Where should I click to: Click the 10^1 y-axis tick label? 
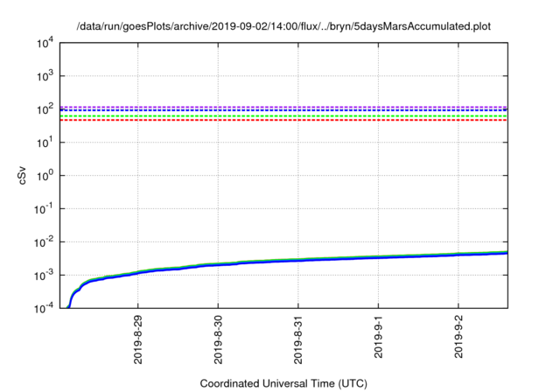point(45,143)
